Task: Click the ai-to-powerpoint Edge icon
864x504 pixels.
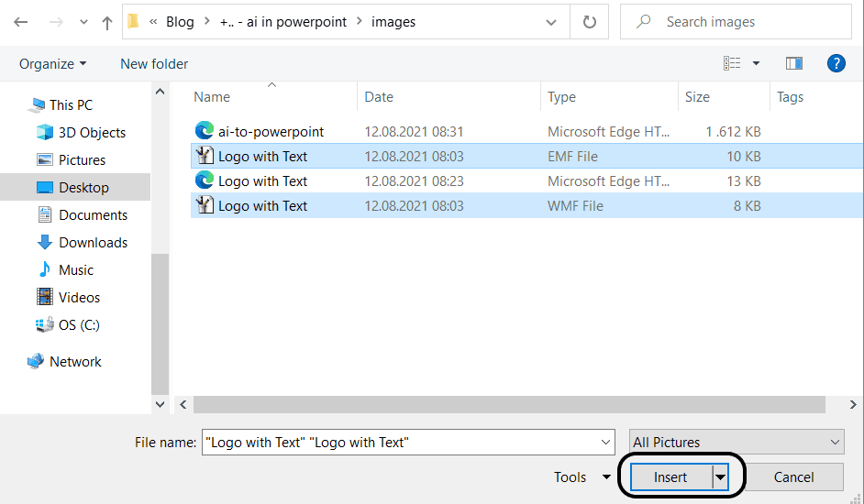Action: [205, 130]
